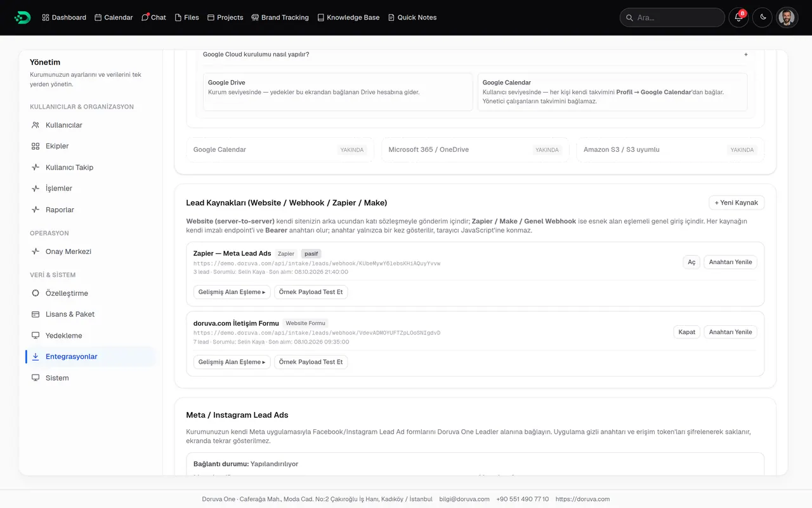812x508 pixels.
Task: Click Örnek Payload Test Et for doruva.com form
Action: [311, 362]
